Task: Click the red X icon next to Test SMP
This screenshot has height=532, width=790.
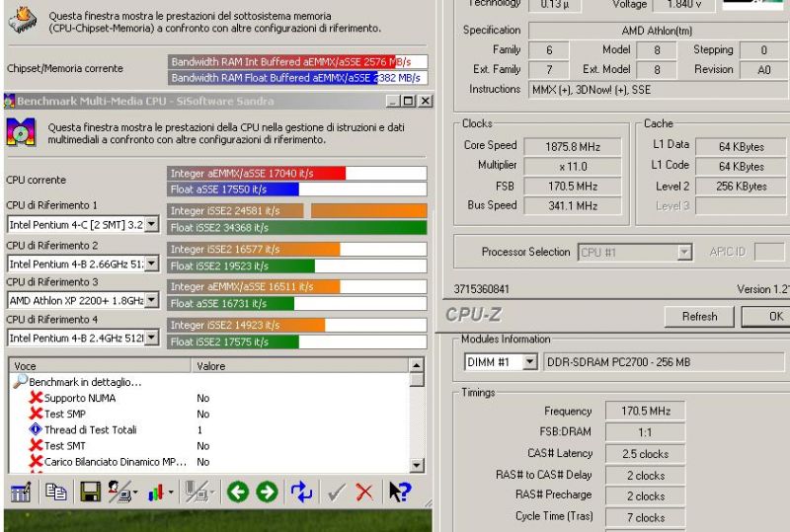Action: pos(36,414)
